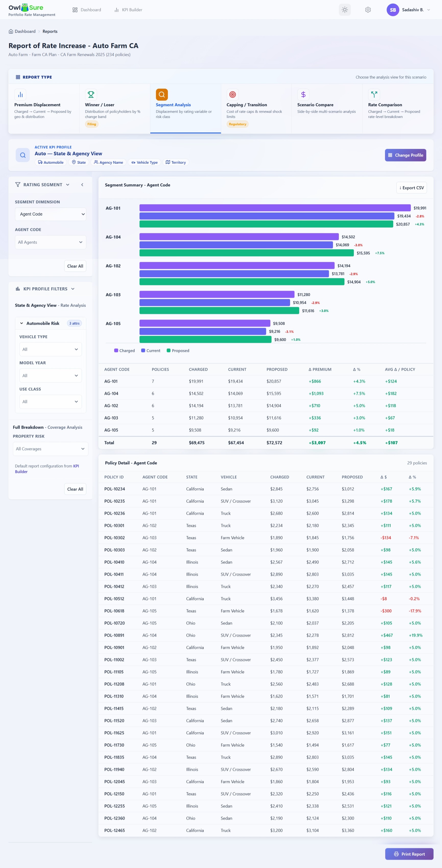Open the KPI Builder nav item
Screen dimensions: 442x868
(128, 10)
